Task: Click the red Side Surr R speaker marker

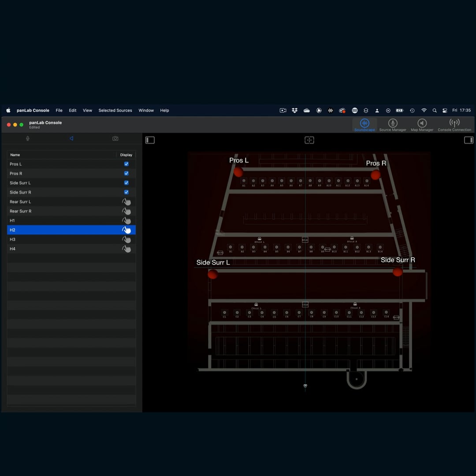Action: tap(398, 271)
